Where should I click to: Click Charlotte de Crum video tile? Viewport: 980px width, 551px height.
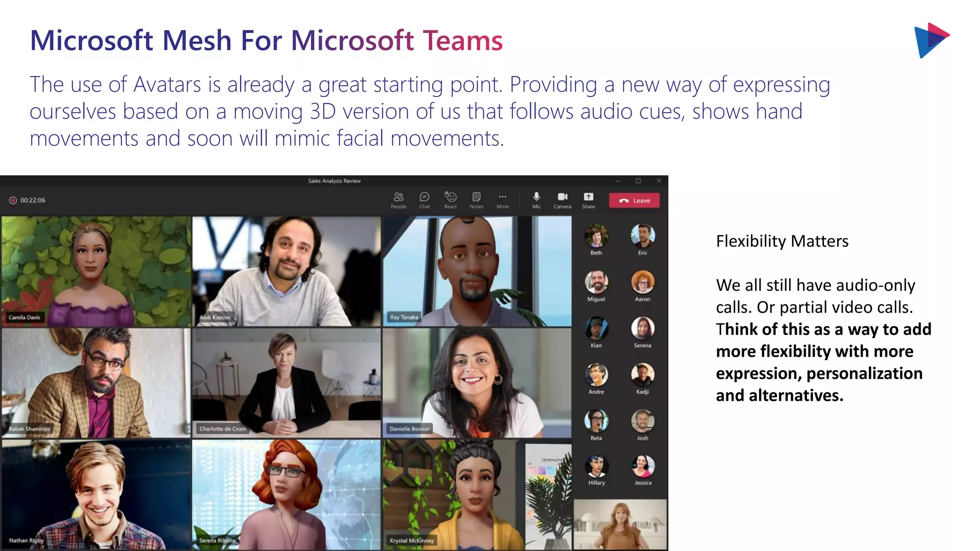click(286, 383)
